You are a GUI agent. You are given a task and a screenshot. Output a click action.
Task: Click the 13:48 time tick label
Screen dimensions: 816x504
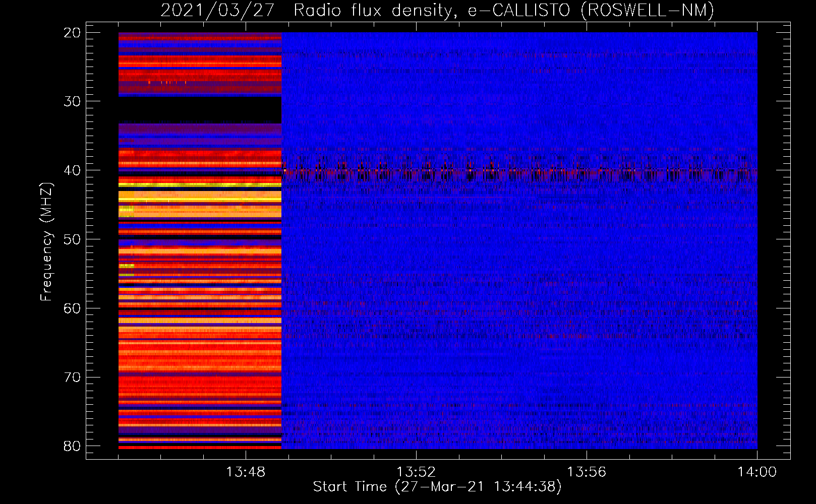(x=246, y=472)
